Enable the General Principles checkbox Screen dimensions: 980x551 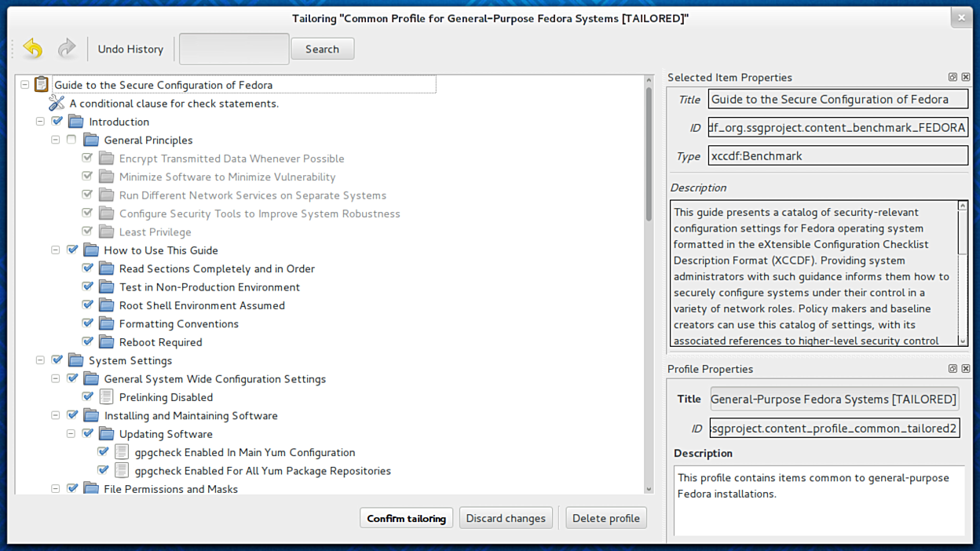coord(71,140)
